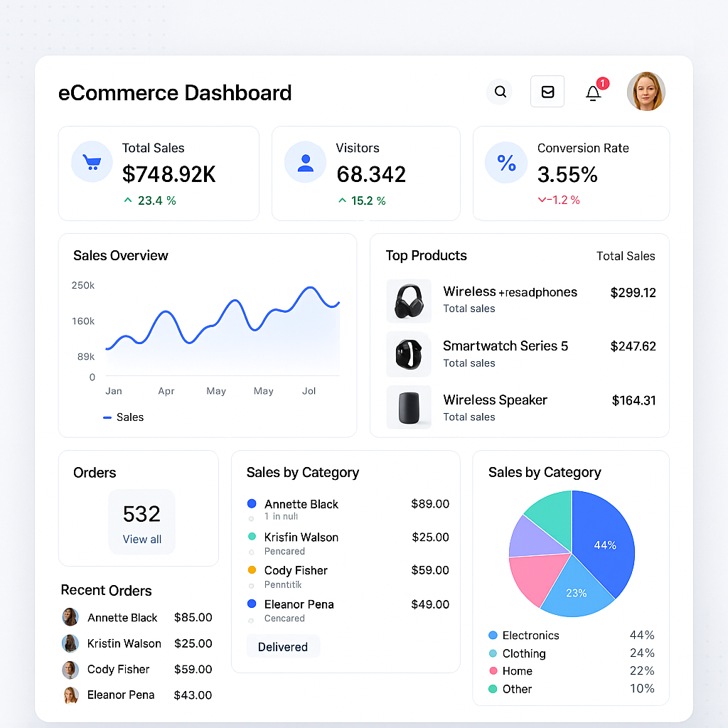Open the Smartwatch Series 5 product thumbnail
728x728 pixels.
click(409, 355)
